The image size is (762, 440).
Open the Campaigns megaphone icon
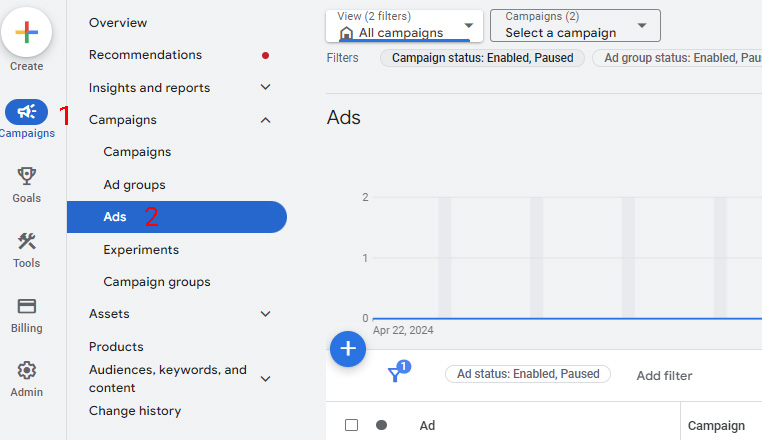click(x=27, y=112)
